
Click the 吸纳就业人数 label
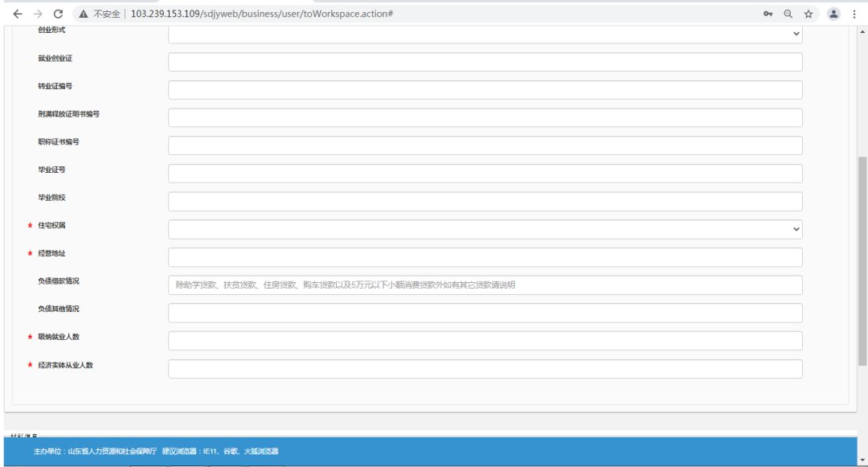[x=59, y=337]
